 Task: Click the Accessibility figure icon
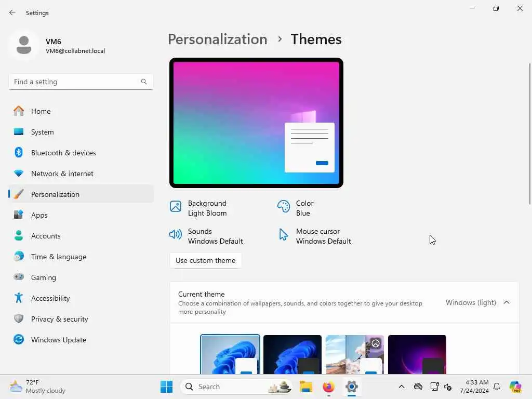click(19, 298)
